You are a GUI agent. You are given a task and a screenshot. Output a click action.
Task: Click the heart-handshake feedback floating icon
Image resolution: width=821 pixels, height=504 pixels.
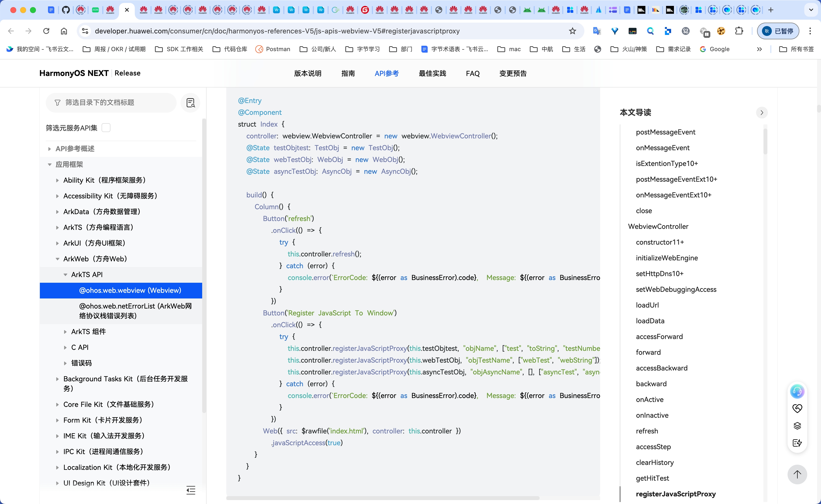tap(797, 408)
